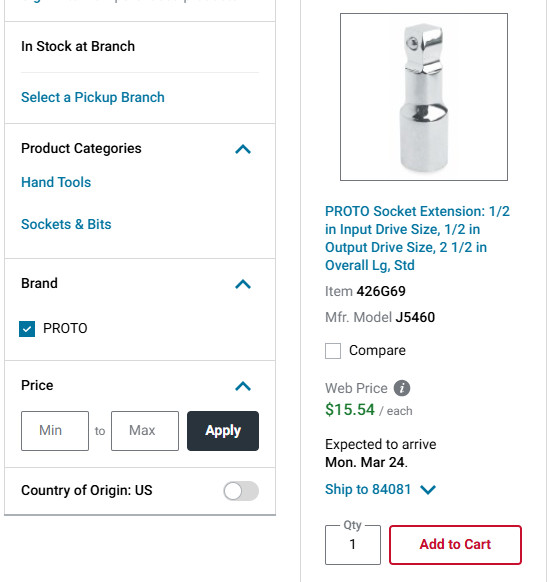
Task: Click the Qty quantity field
Action: 353,545
